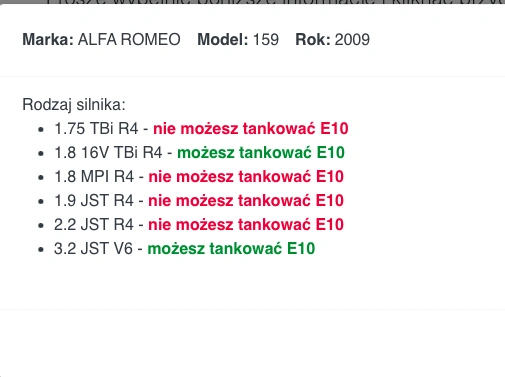This screenshot has height=377, width=505.
Task: Click the bullet beside 3.2 JST V6
Action: tap(41, 249)
